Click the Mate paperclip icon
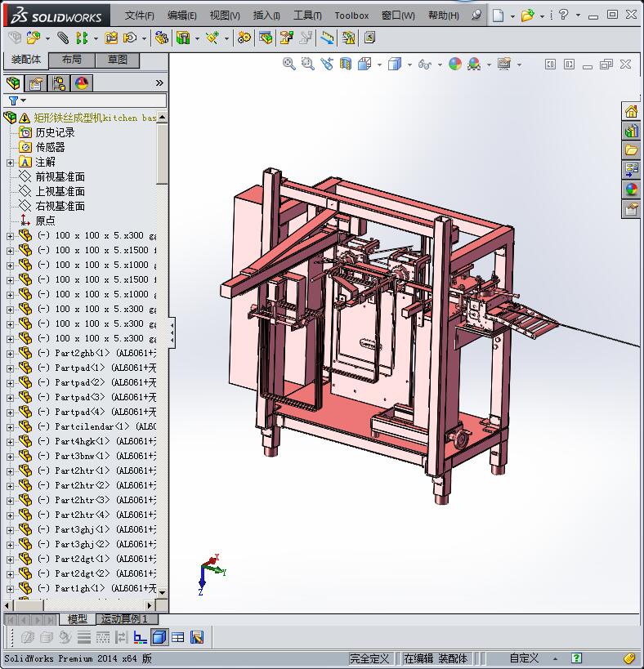Screen dimensions: 644x669 (x=63, y=38)
